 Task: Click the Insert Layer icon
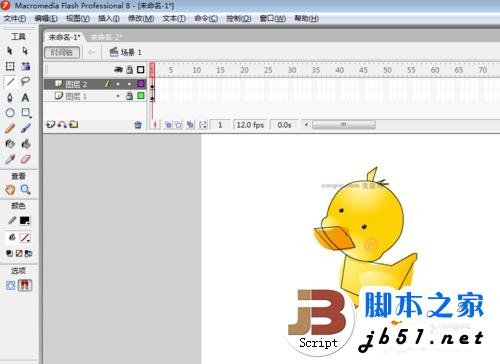pos(50,125)
